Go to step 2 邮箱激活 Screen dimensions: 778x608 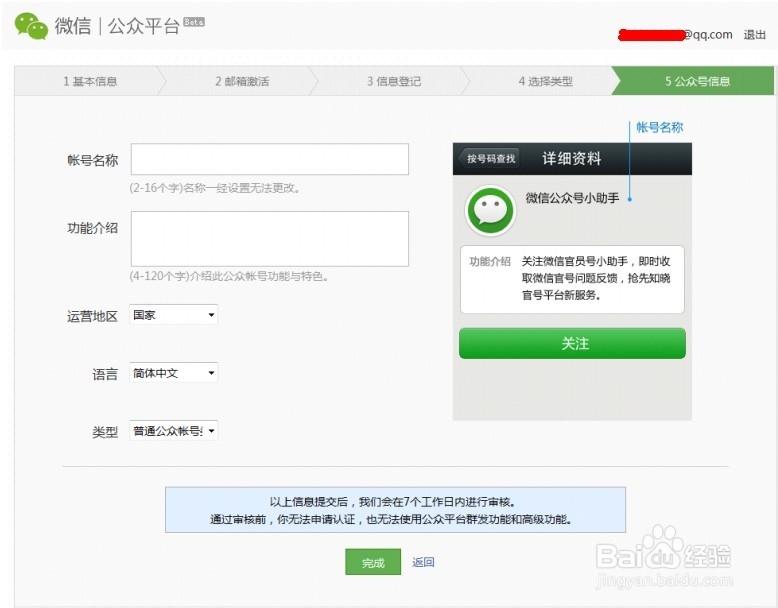point(242,81)
